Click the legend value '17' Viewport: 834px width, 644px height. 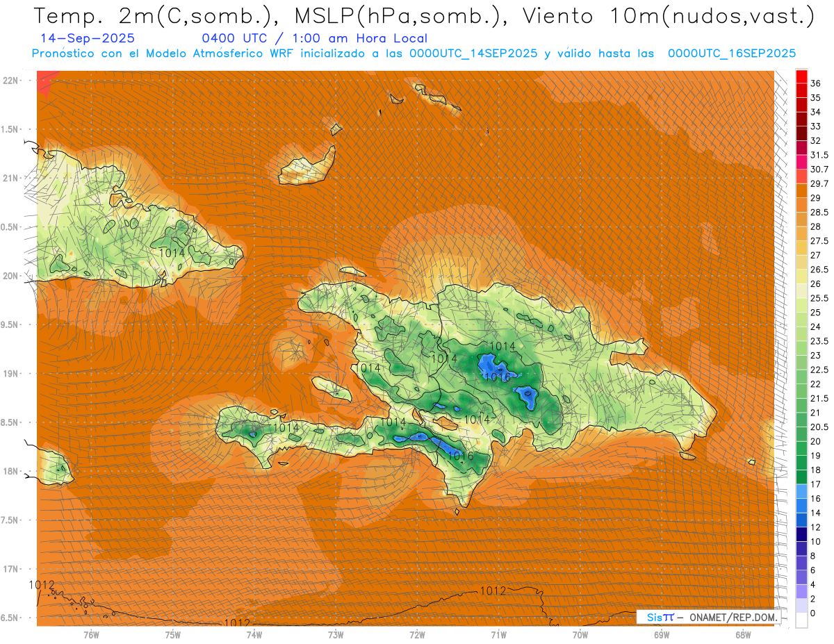[x=816, y=484]
